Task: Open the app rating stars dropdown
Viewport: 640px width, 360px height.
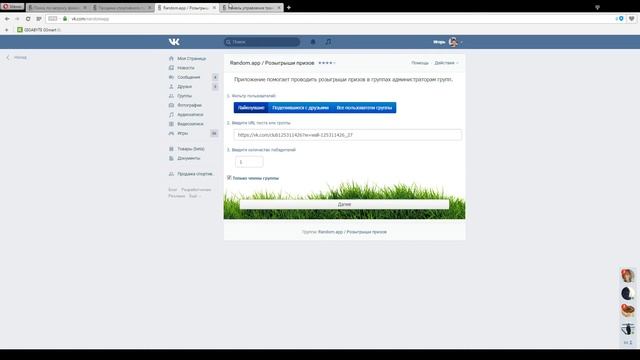Action: (327, 63)
